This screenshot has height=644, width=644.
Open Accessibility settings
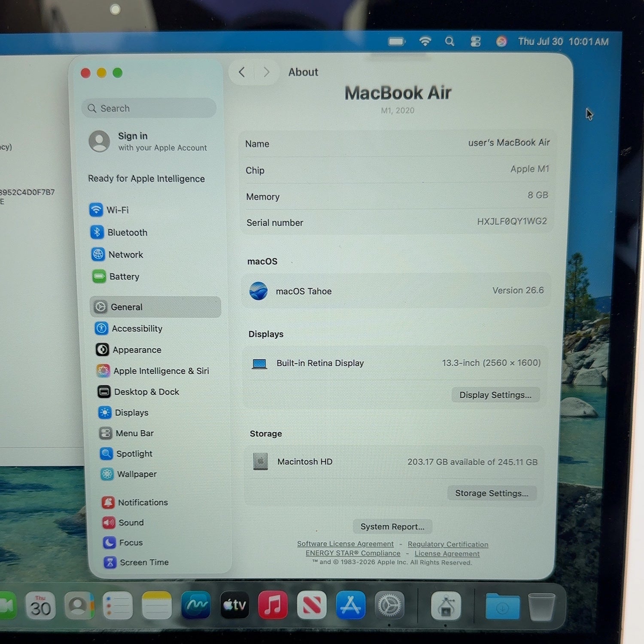coord(129,328)
